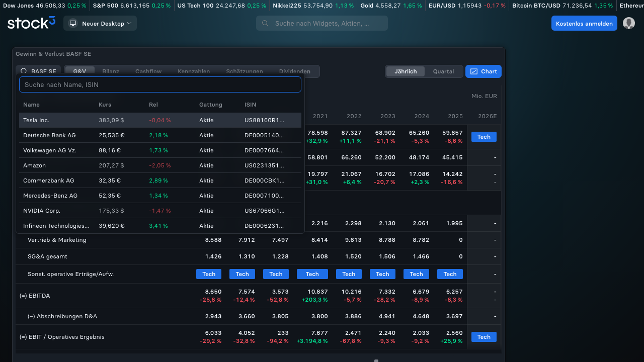Click the '(=) EBITDA' row label
The height and width of the screenshot is (362, 644).
point(35,296)
